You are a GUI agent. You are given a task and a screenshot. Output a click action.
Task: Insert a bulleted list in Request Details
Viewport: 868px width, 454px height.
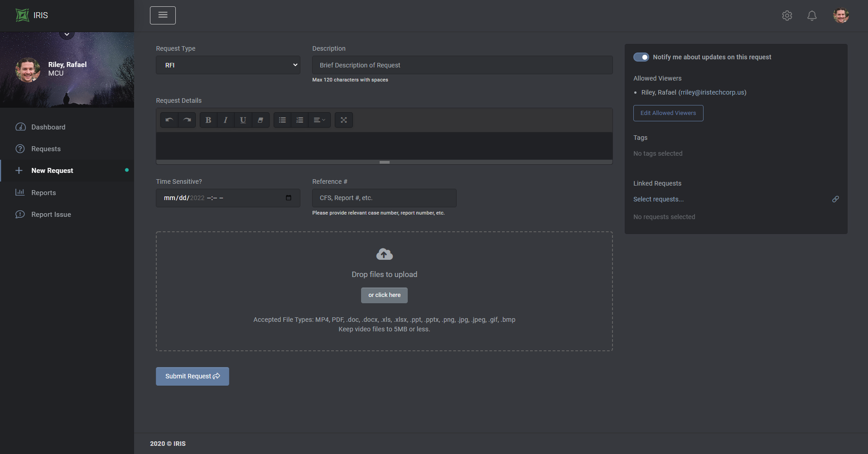(282, 120)
